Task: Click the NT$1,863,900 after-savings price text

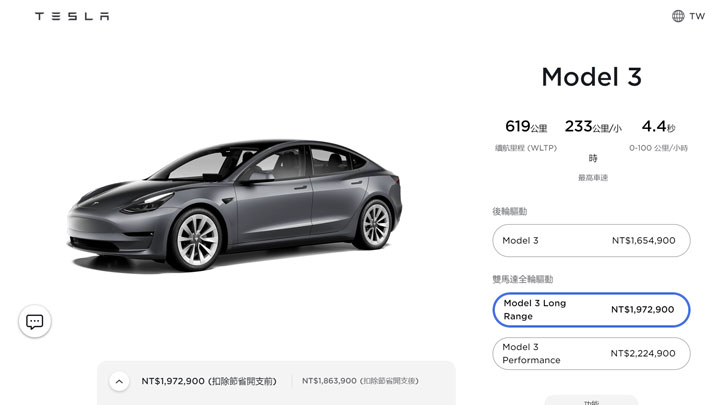Action: click(360, 381)
